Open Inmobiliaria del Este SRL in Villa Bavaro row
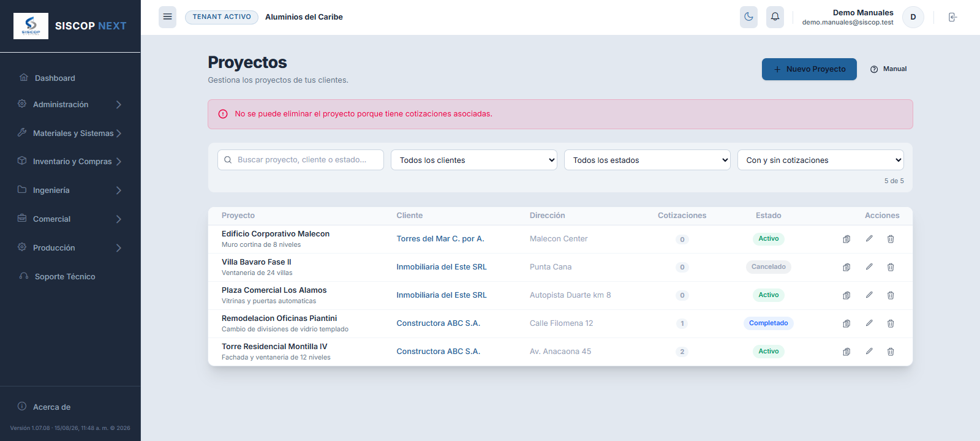The width and height of the screenshot is (980, 441). point(442,267)
